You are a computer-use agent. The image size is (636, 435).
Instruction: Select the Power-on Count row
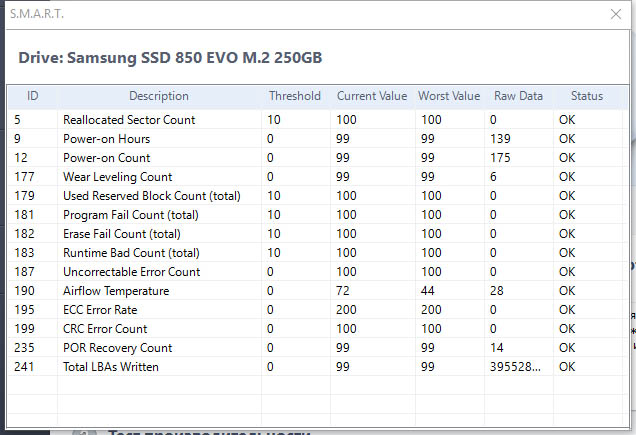pyautogui.click(x=316, y=158)
